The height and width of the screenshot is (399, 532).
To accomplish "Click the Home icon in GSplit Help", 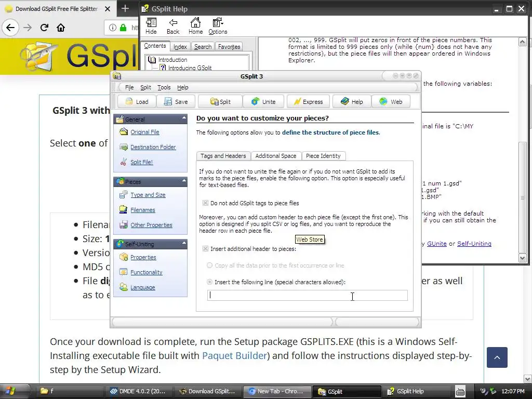I will 195,23.
